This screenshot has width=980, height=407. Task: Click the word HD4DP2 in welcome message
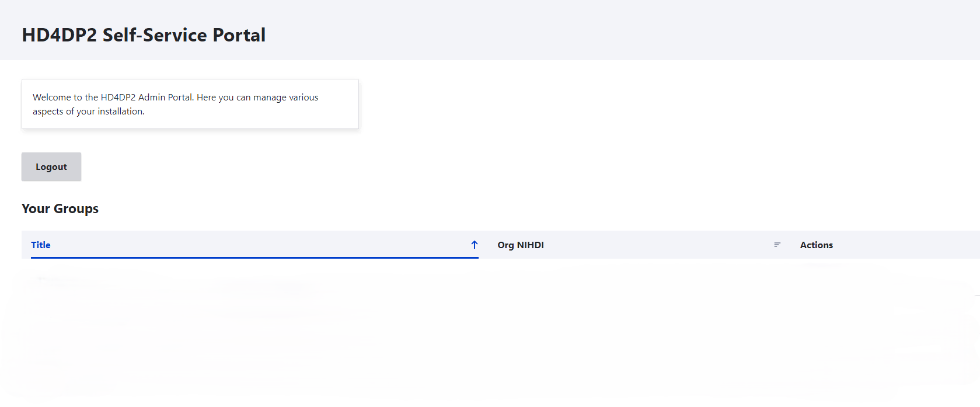pos(118,98)
